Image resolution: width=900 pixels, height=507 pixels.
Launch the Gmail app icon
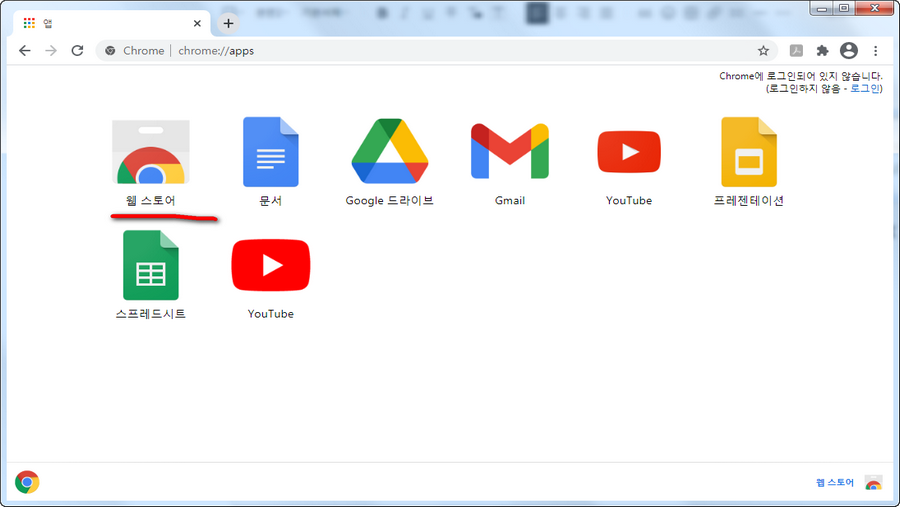[x=510, y=151]
